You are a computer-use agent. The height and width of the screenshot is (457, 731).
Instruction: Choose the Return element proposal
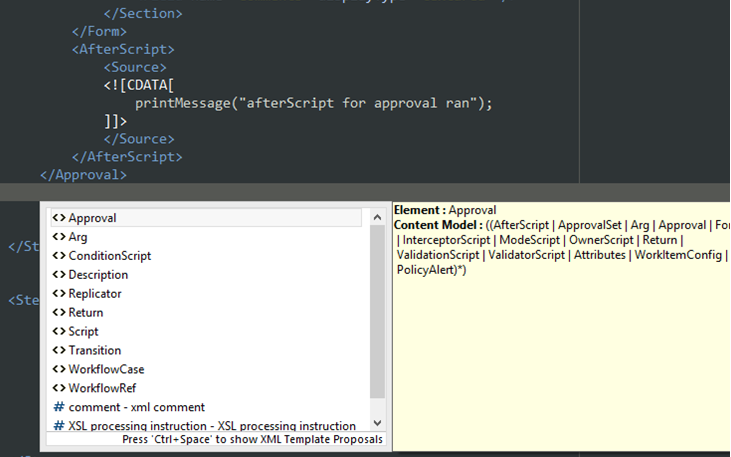[x=86, y=313]
